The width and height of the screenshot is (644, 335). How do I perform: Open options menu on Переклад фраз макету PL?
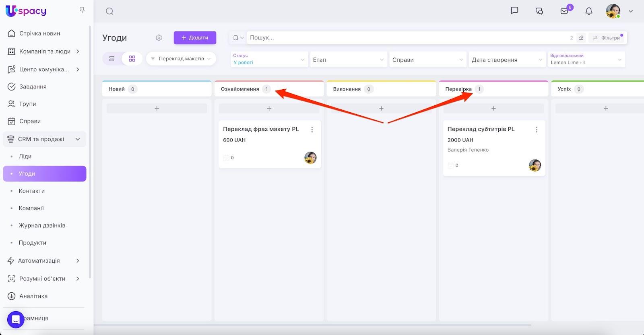(x=312, y=129)
